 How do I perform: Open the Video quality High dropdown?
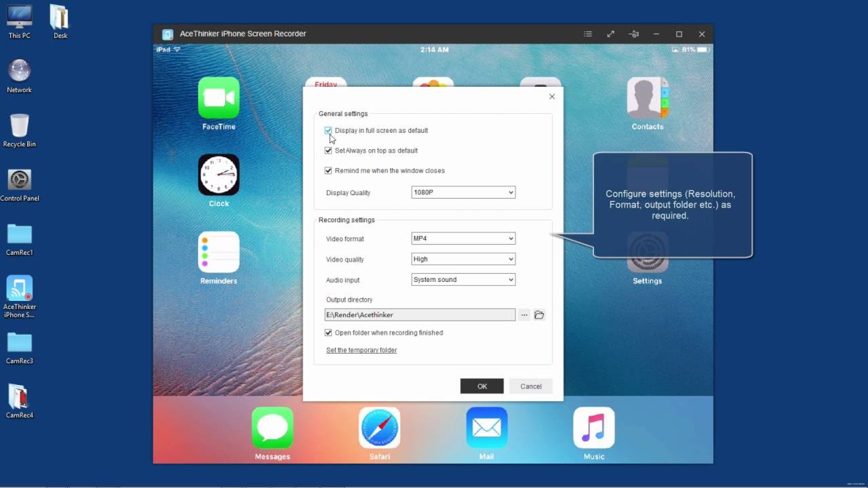pos(463,259)
